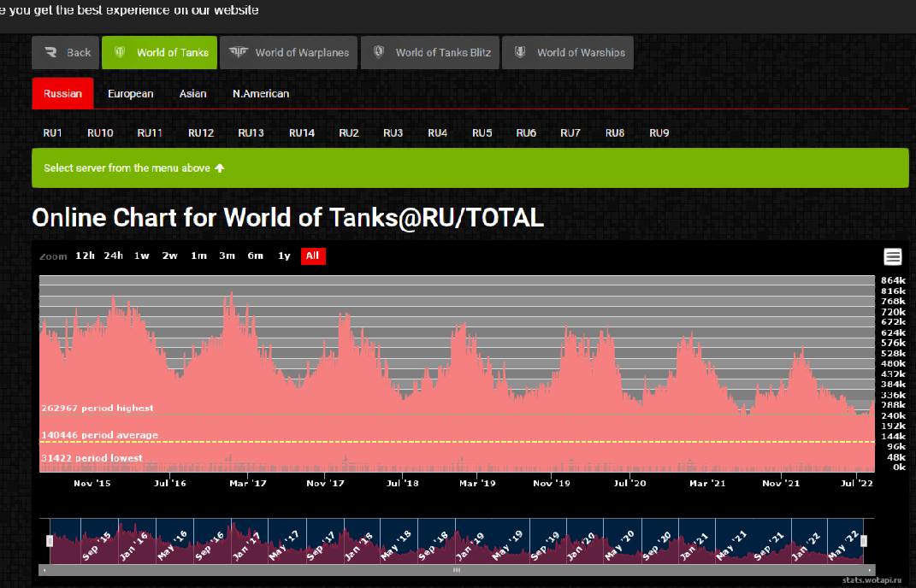Switch to the Asian region tab

[192, 93]
